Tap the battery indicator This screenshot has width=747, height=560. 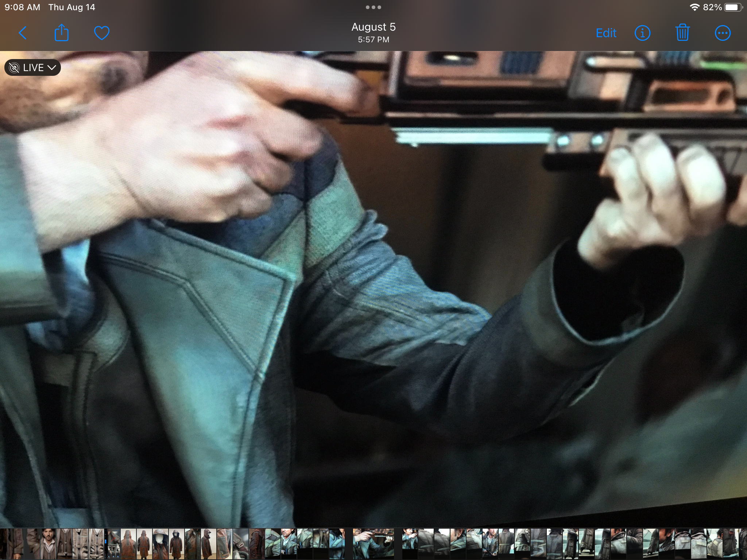point(733,7)
